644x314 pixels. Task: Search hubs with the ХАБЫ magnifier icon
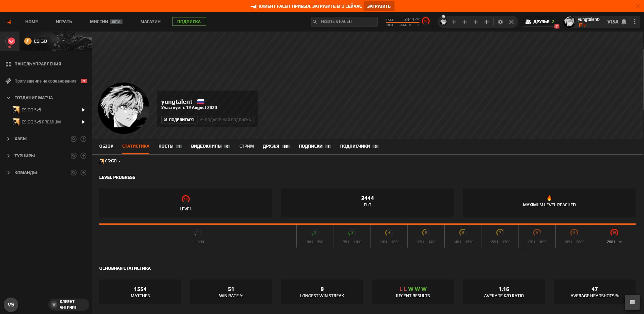pos(73,139)
